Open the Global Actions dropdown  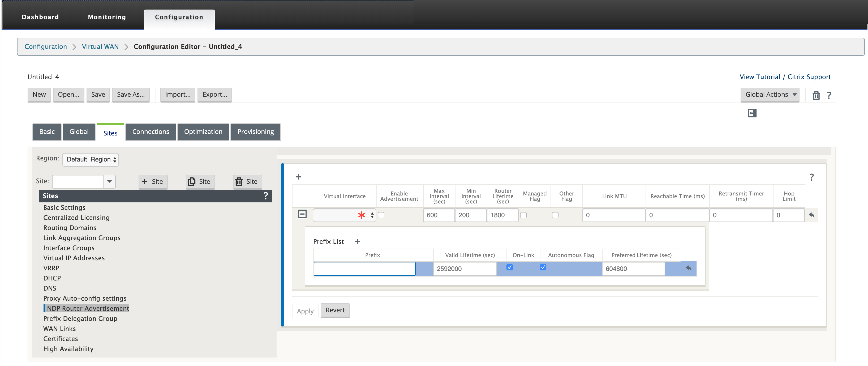(770, 95)
